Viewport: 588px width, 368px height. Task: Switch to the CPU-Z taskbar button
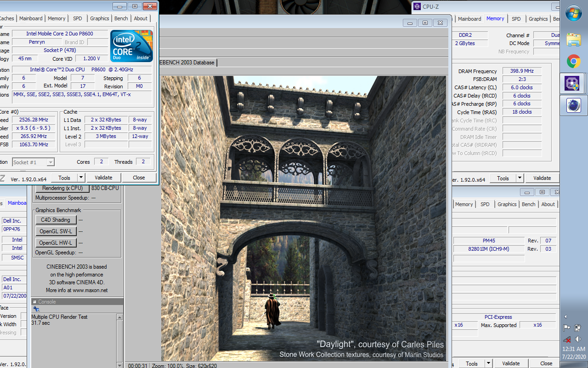click(x=572, y=83)
